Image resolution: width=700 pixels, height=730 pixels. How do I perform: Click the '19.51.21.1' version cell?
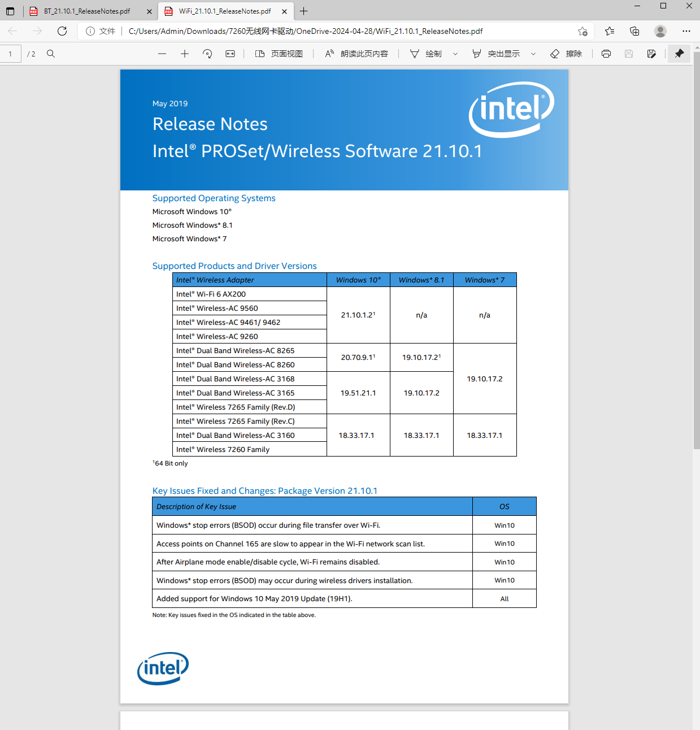(358, 393)
